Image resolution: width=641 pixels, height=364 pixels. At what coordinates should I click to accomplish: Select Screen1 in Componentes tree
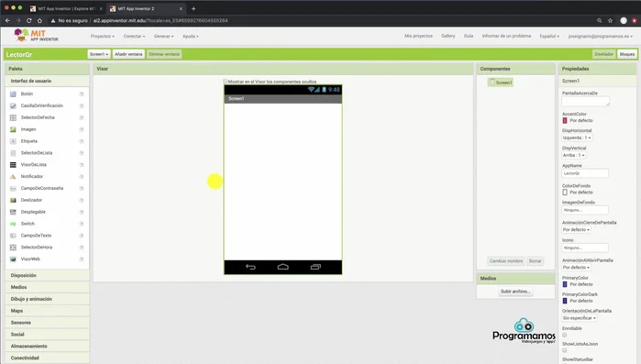click(x=501, y=83)
